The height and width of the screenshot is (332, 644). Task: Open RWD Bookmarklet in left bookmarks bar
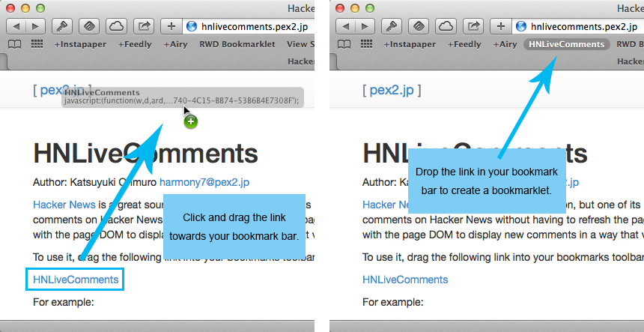click(237, 44)
